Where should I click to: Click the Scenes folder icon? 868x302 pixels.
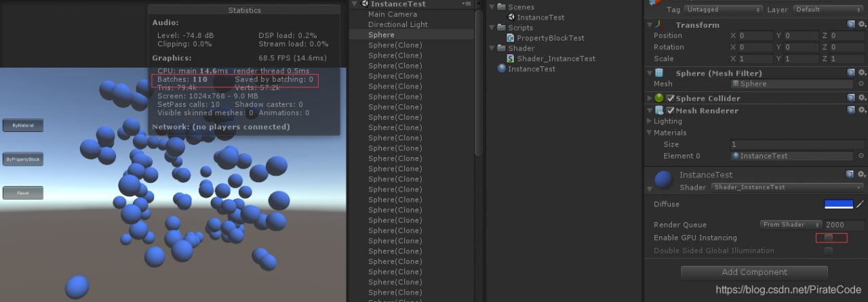coord(502,7)
